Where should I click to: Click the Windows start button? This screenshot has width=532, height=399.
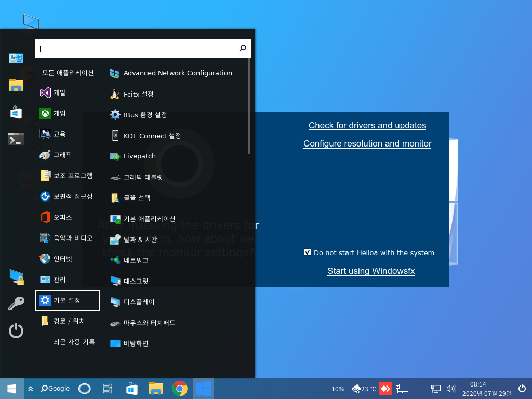[x=12, y=389]
